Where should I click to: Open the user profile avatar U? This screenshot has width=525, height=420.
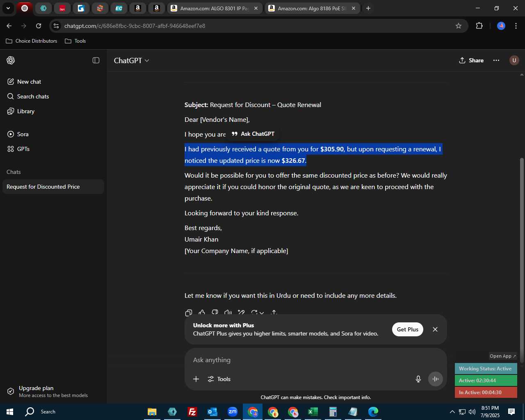pos(514,60)
